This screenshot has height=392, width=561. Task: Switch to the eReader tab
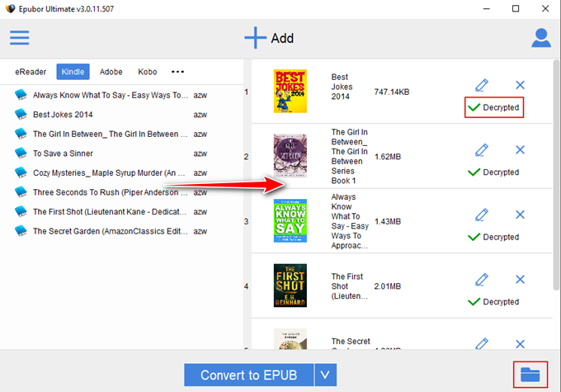click(x=31, y=72)
